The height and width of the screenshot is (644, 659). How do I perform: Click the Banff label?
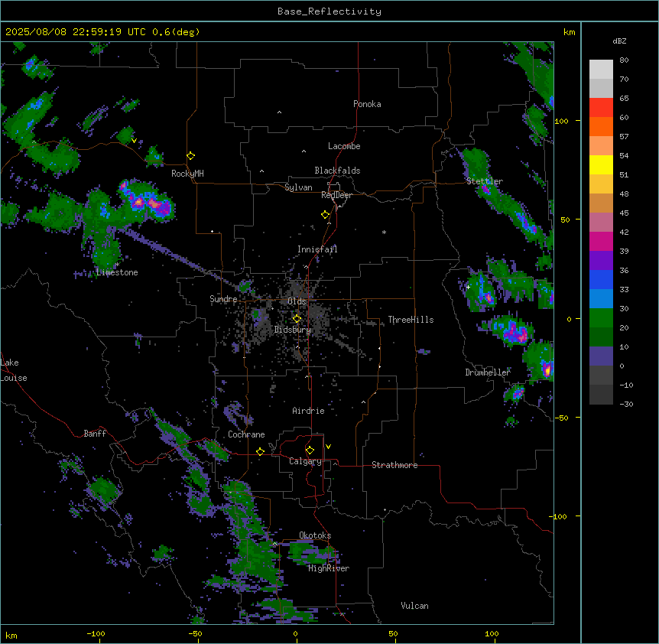95,434
